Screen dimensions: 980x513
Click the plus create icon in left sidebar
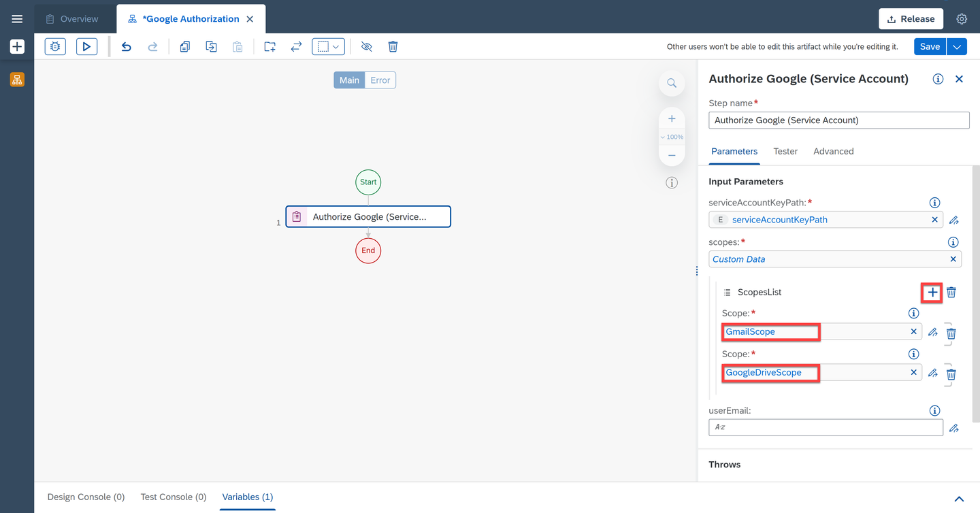point(17,47)
